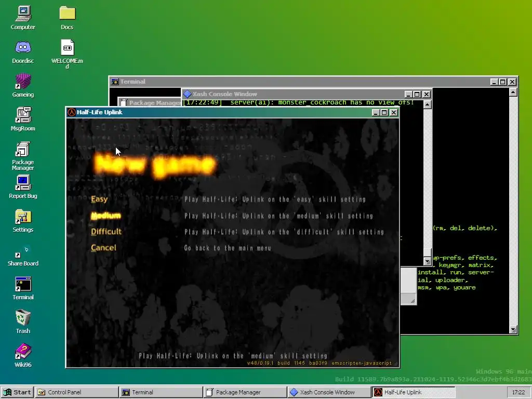The width and height of the screenshot is (532, 399).
Task: Click the Terminal window title bar icon
Action: [x=115, y=82]
